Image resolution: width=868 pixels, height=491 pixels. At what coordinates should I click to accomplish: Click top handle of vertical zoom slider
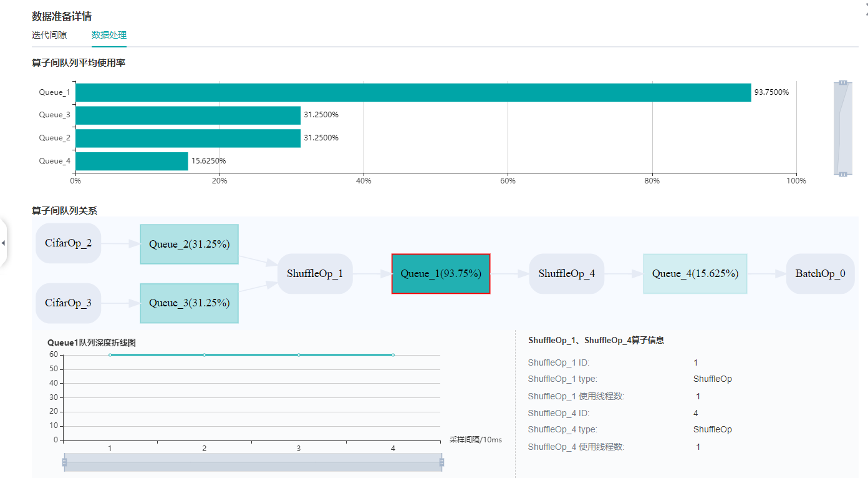click(842, 82)
